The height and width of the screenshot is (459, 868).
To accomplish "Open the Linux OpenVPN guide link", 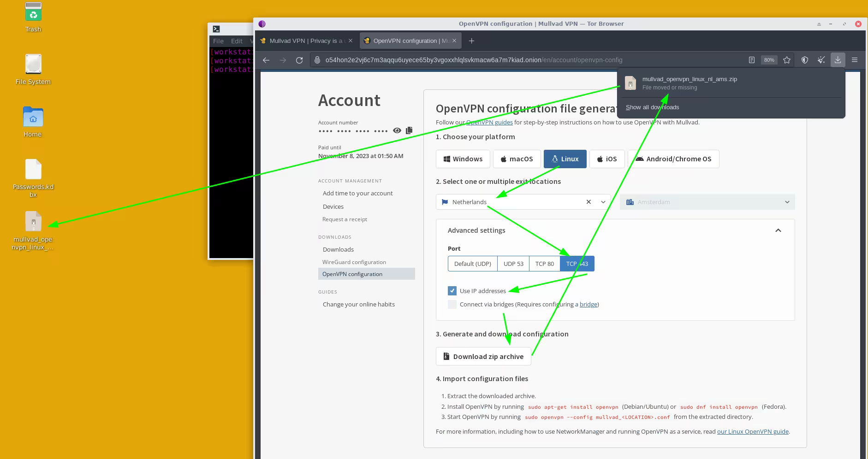I will pyautogui.click(x=753, y=431).
